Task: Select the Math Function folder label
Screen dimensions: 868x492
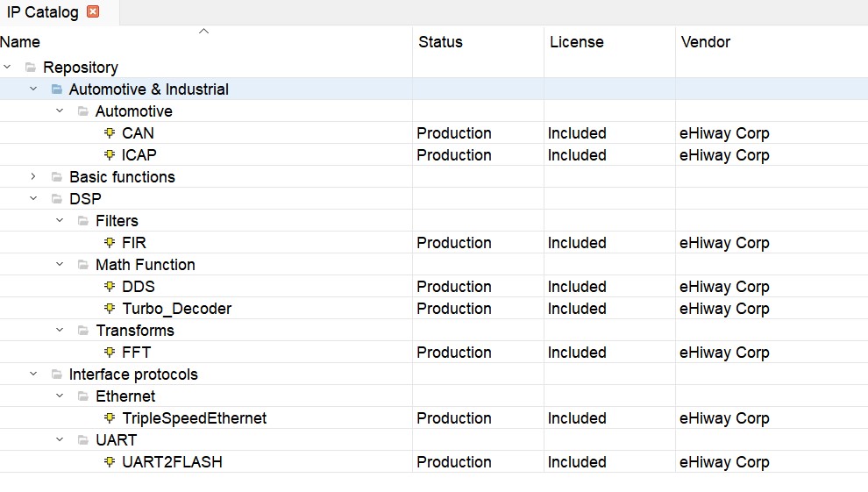Action: pyautogui.click(x=145, y=265)
